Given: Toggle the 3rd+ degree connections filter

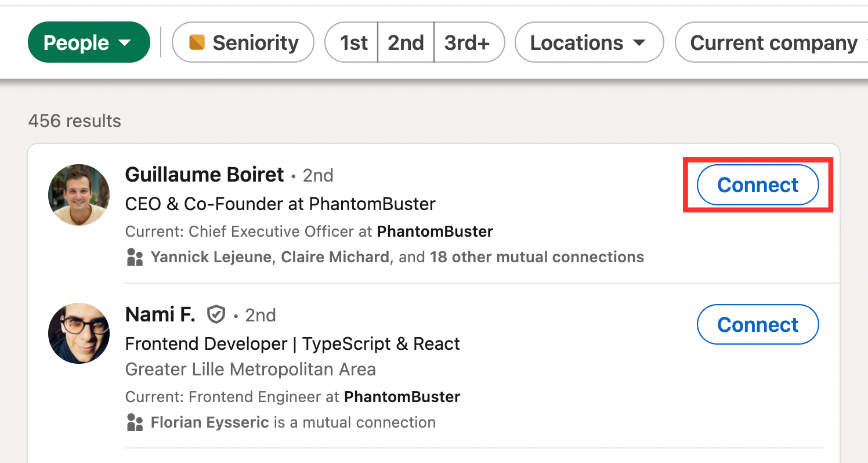Looking at the screenshot, I should (468, 42).
